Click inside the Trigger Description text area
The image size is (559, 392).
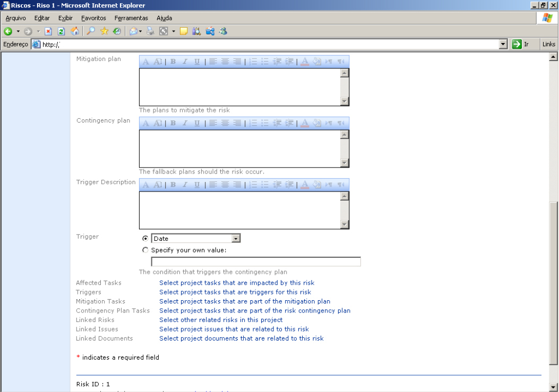(x=239, y=210)
